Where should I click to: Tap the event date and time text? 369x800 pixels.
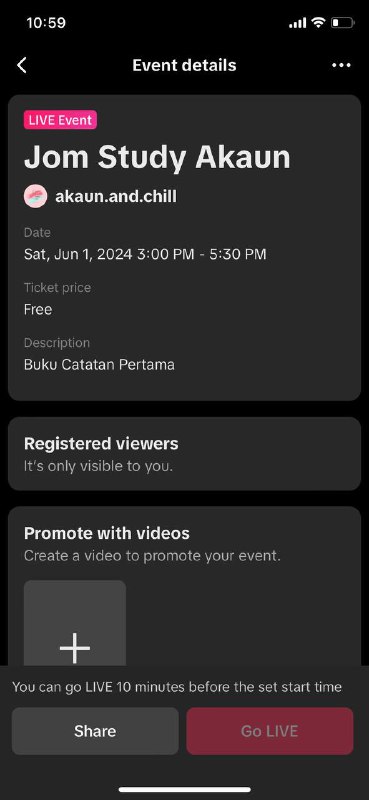[x=145, y=254]
